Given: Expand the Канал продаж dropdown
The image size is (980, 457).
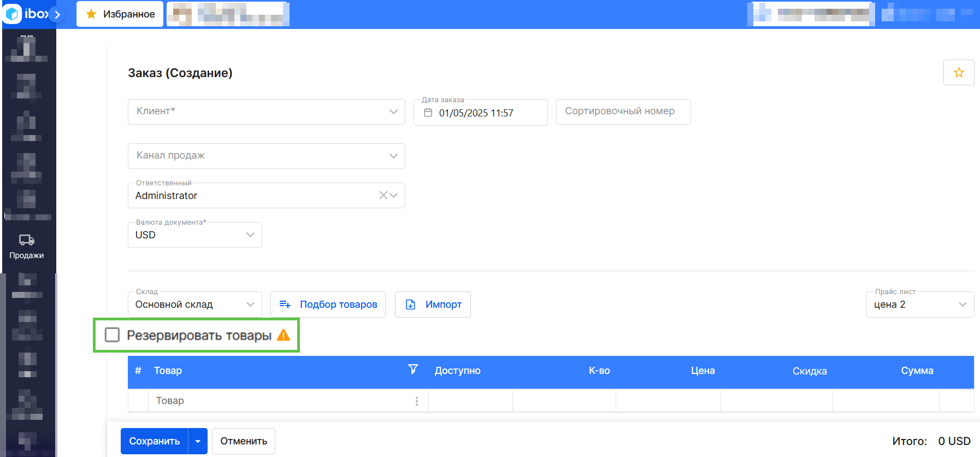Looking at the screenshot, I should pyautogui.click(x=266, y=156).
